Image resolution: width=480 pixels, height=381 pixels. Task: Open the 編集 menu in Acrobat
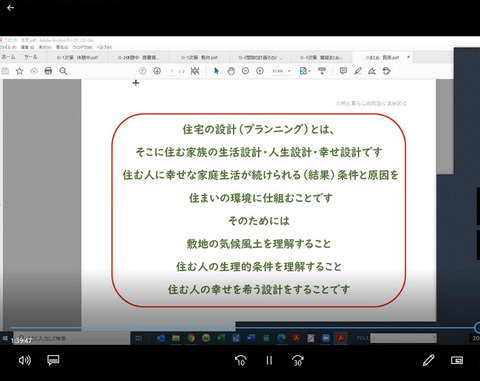tap(27, 47)
